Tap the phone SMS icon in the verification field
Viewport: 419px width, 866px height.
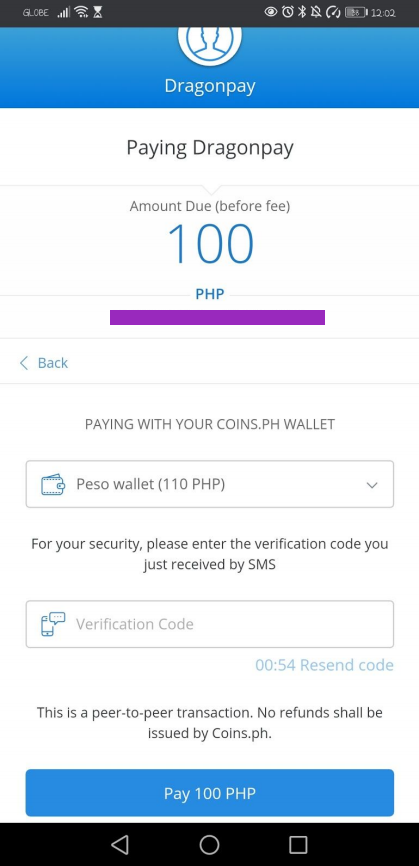click(53, 624)
